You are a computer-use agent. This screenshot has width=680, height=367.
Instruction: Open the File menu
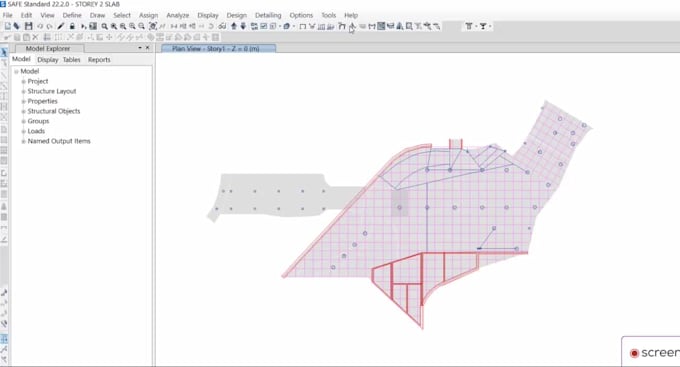tap(7, 15)
